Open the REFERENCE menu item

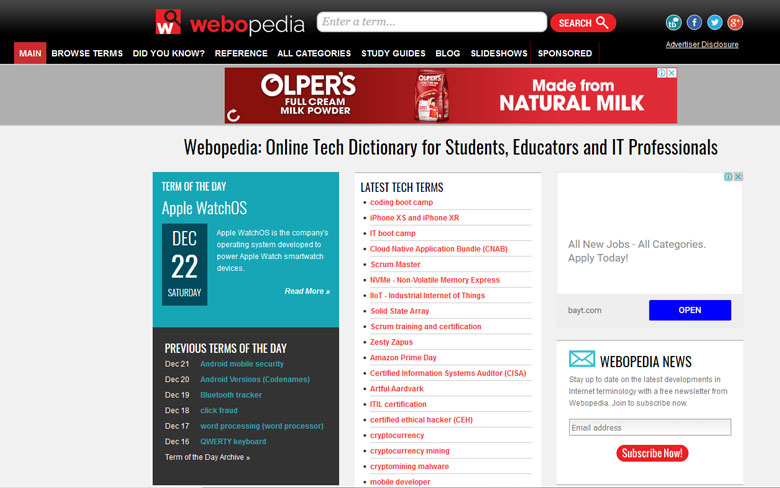pyautogui.click(x=241, y=53)
